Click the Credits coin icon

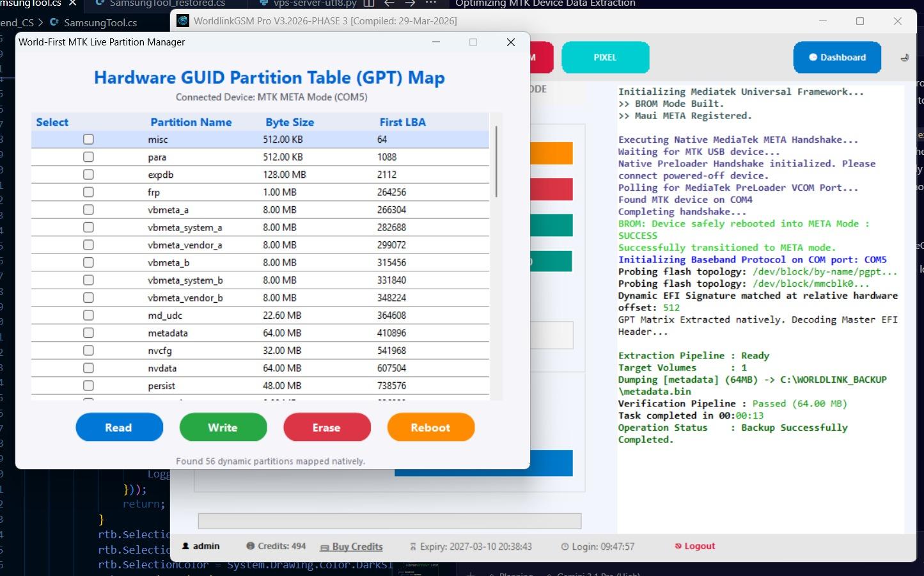coord(250,546)
